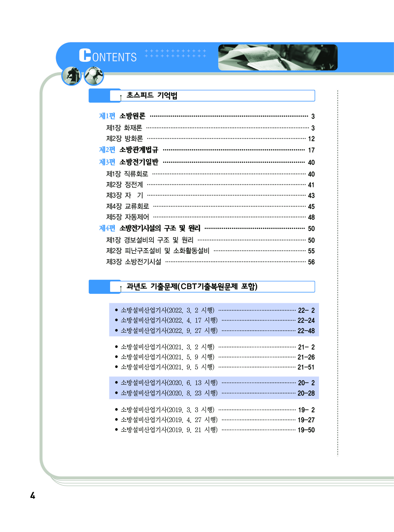The height and width of the screenshot is (532, 394).
Task: Select the 초스피드 기억법 section heading
Action: pos(152,96)
